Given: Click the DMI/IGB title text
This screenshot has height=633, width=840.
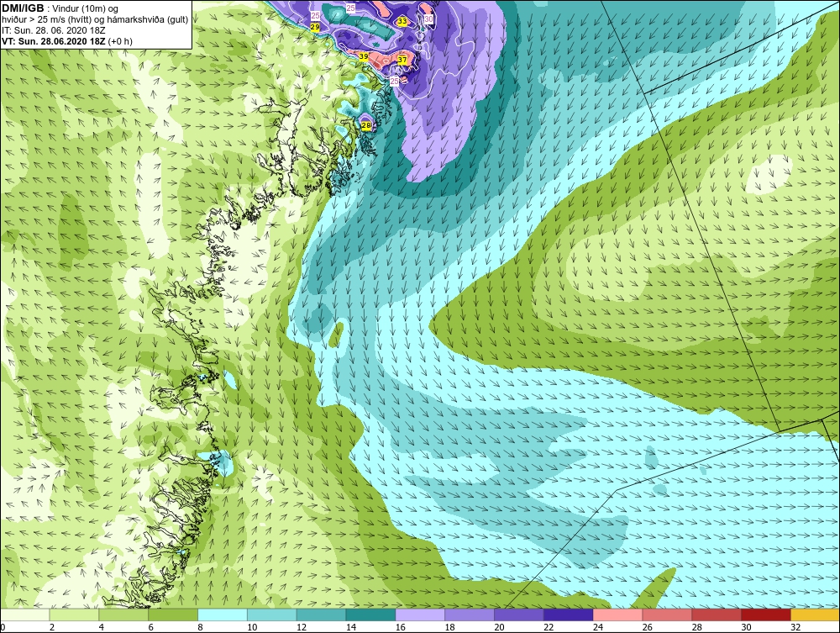Looking at the screenshot, I should coord(23,8).
